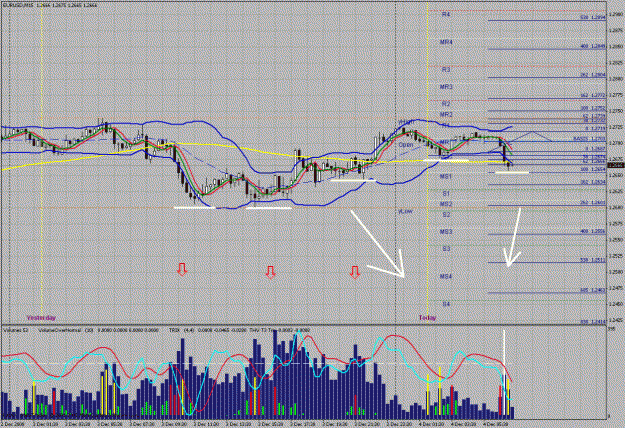Click the 1.2575 price axis value
Screen dimensions: 625x428
tap(616, 224)
